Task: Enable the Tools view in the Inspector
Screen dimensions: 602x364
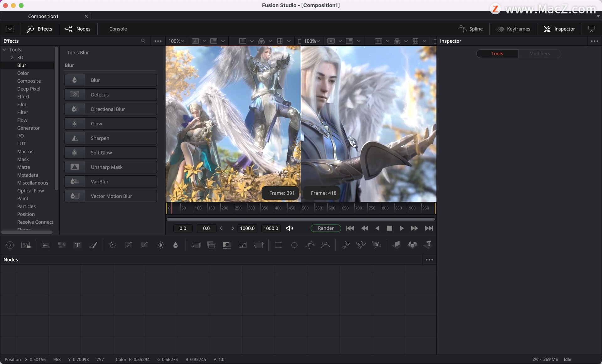Action: tap(497, 54)
